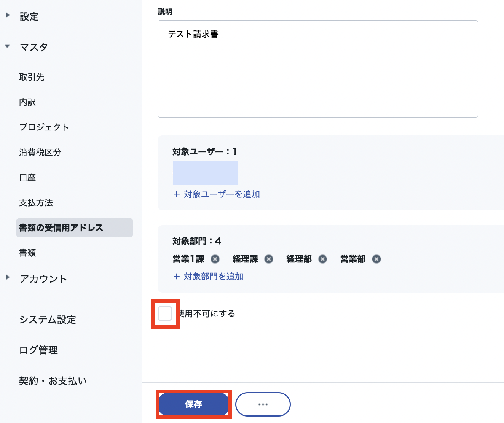
Task: Click the 設定 sidebar label
Action: click(x=29, y=17)
